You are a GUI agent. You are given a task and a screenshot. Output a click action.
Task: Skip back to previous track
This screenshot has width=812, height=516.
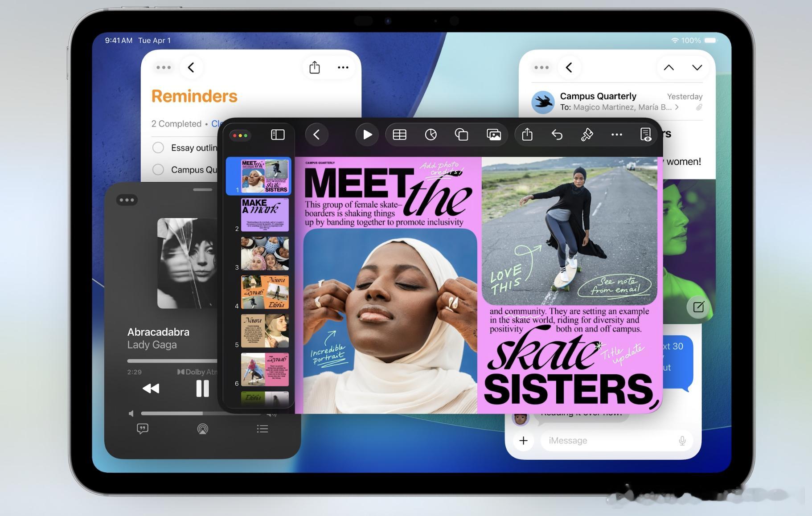click(x=151, y=389)
